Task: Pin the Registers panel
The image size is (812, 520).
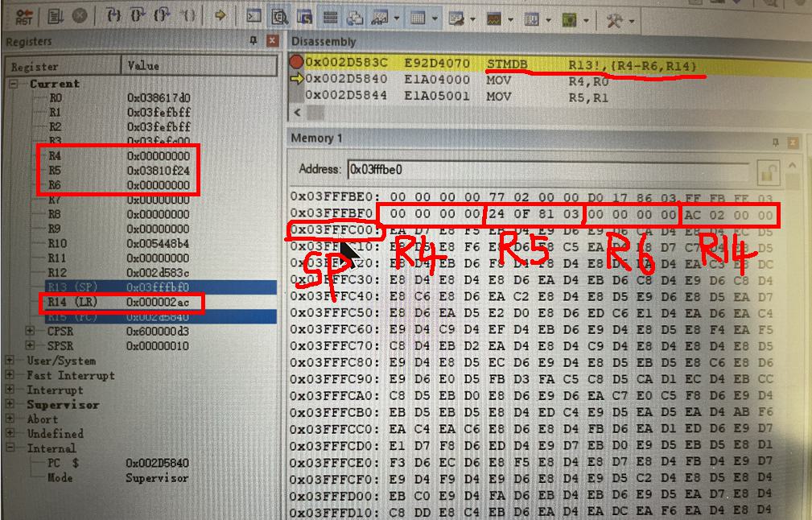Action: click(253, 40)
